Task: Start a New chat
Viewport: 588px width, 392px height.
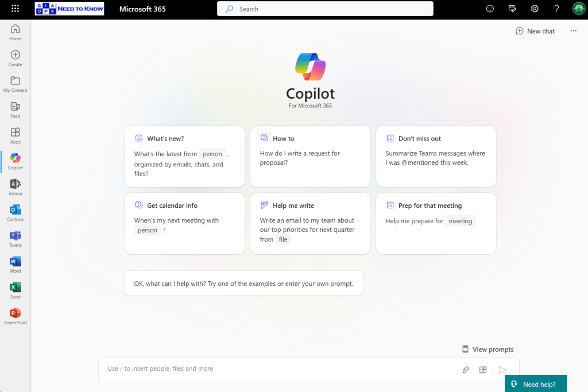Action: click(x=535, y=31)
